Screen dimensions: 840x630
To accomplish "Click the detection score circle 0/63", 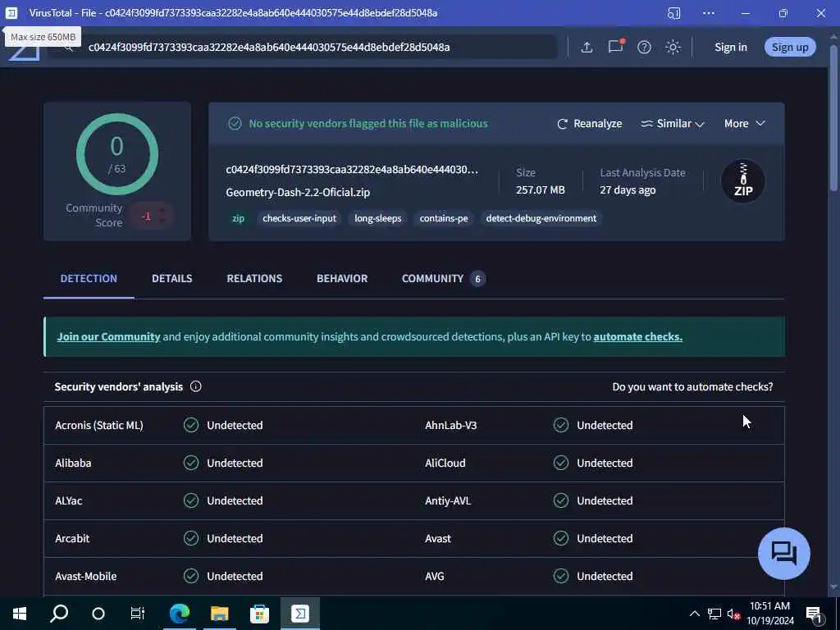I will coord(116,154).
